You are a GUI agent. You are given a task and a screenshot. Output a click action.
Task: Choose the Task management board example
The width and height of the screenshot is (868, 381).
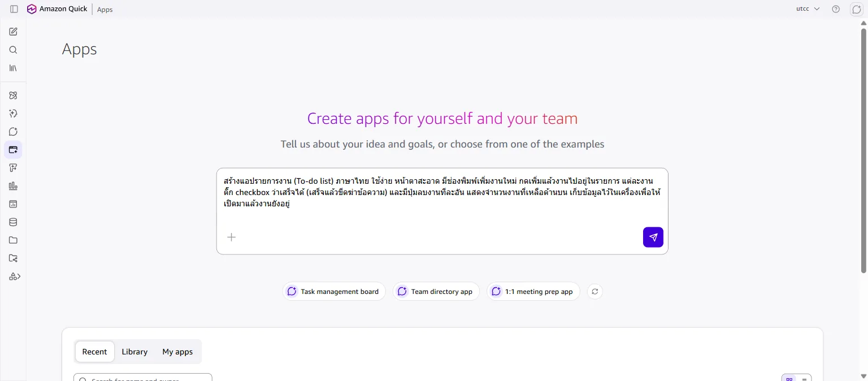tap(334, 292)
